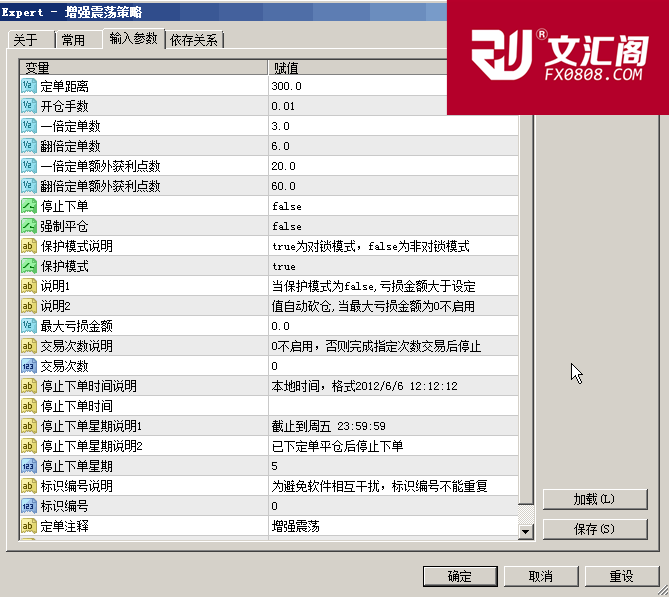Click the icon beside 开仓手数 variable

pyautogui.click(x=29, y=107)
